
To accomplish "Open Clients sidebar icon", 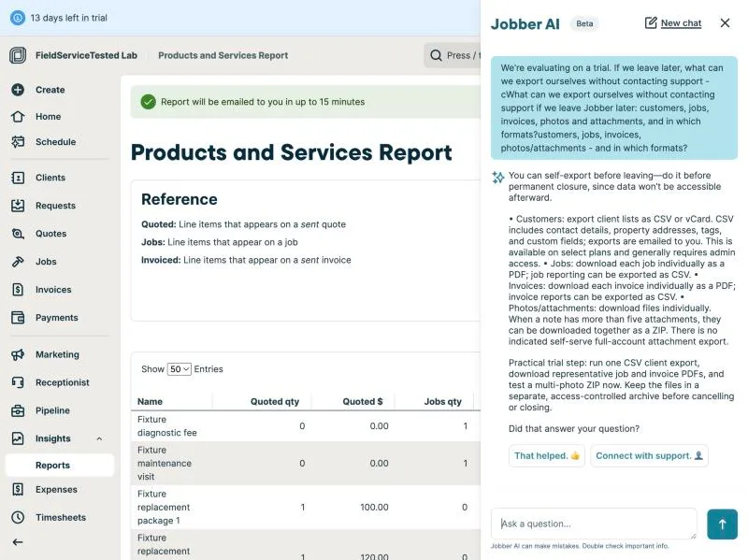I will [18, 178].
